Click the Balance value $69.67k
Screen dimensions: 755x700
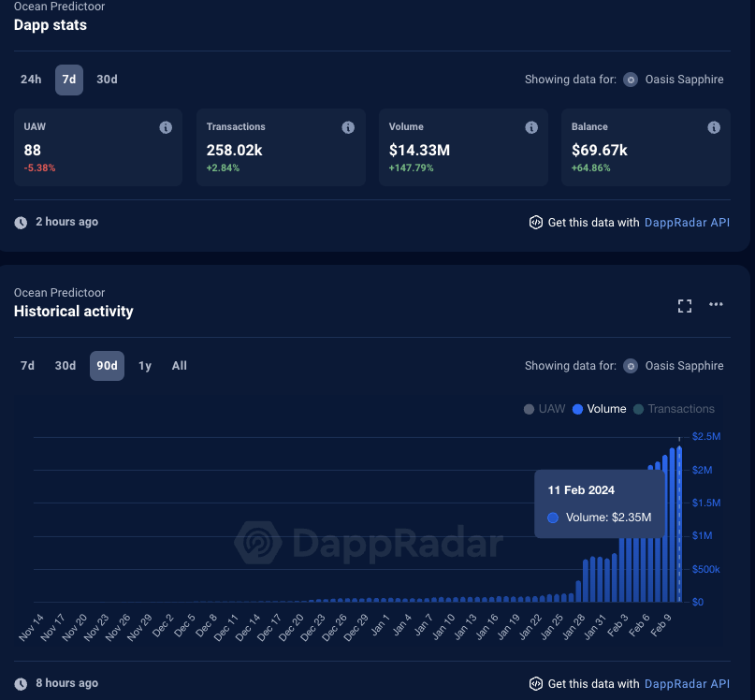pos(600,151)
